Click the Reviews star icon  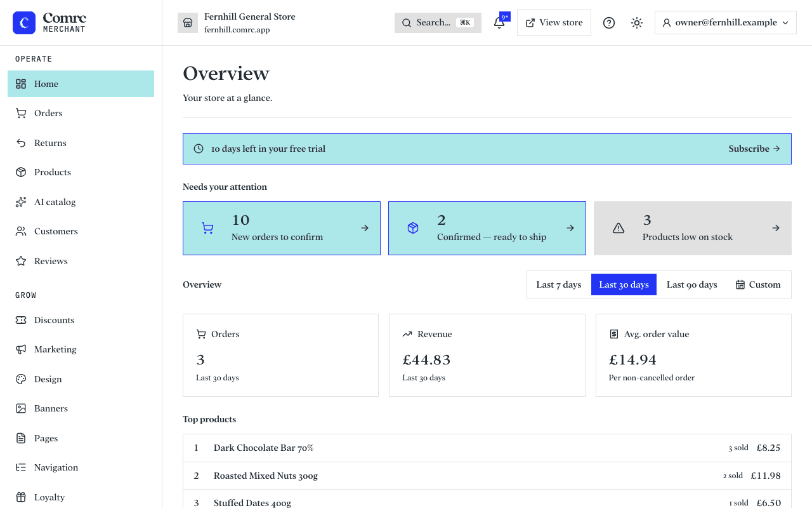point(21,261)
